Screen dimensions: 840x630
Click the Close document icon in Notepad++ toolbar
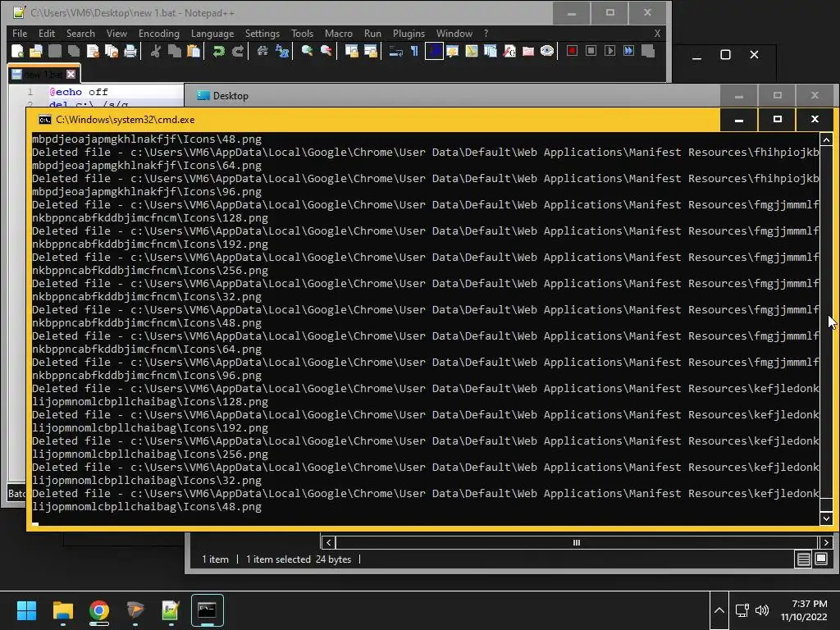pyautogui.click(x=93, y=52)
